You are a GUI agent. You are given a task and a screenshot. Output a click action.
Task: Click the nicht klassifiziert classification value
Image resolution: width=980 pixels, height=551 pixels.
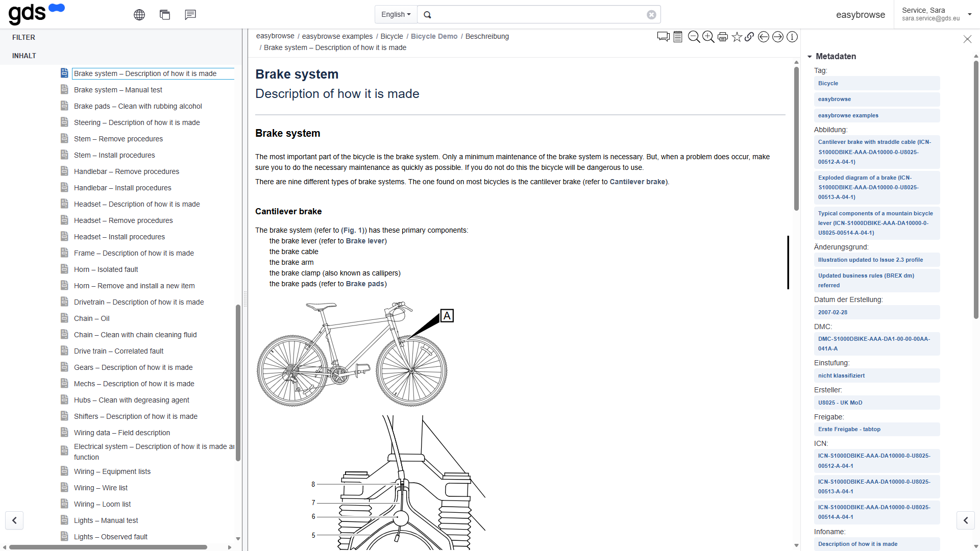point(877,375)
